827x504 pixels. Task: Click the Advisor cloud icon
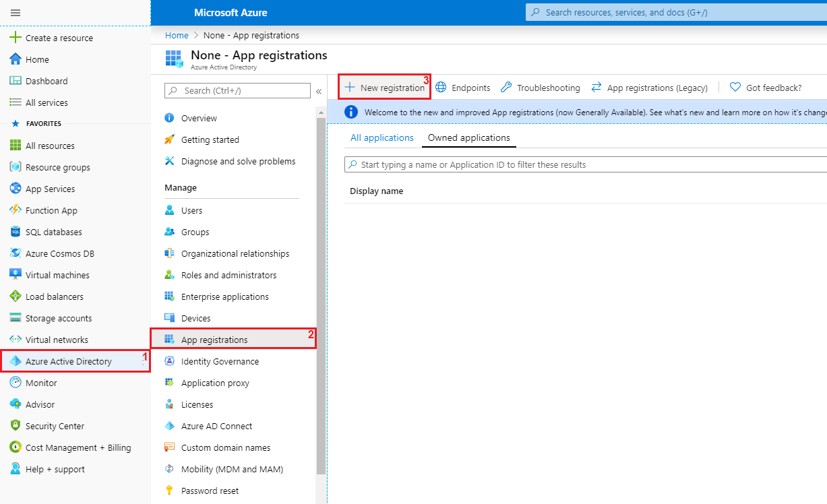coord(16,404)
